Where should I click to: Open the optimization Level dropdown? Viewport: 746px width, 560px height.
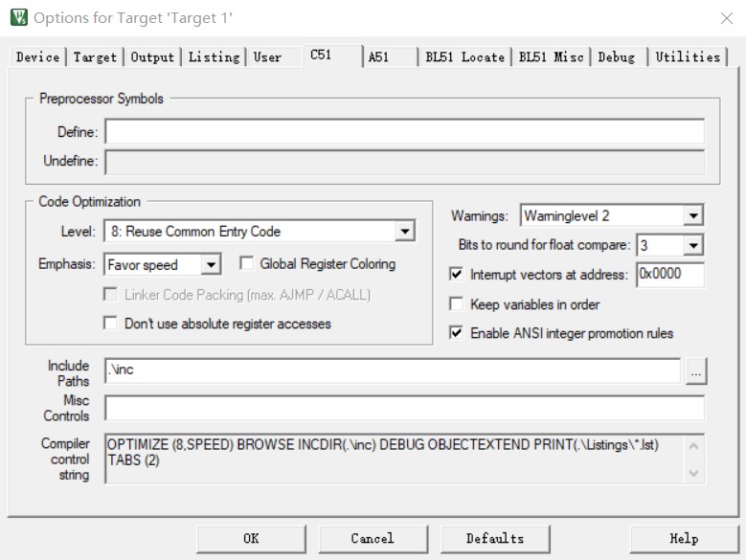[x=405, y=232]
